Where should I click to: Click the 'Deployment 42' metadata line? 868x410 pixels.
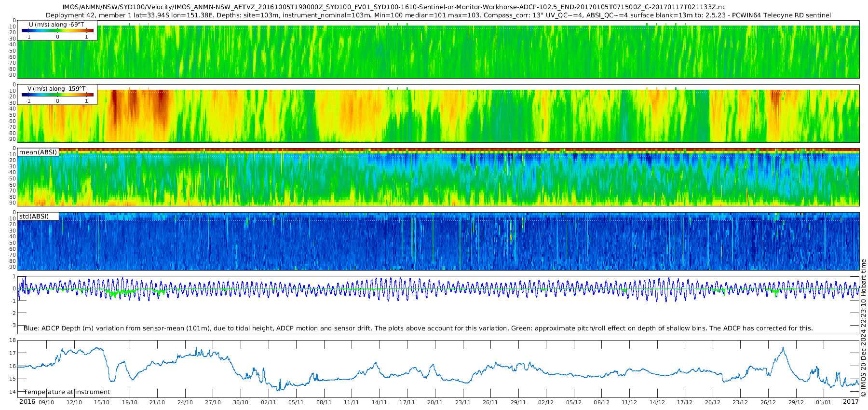(438, 15)
